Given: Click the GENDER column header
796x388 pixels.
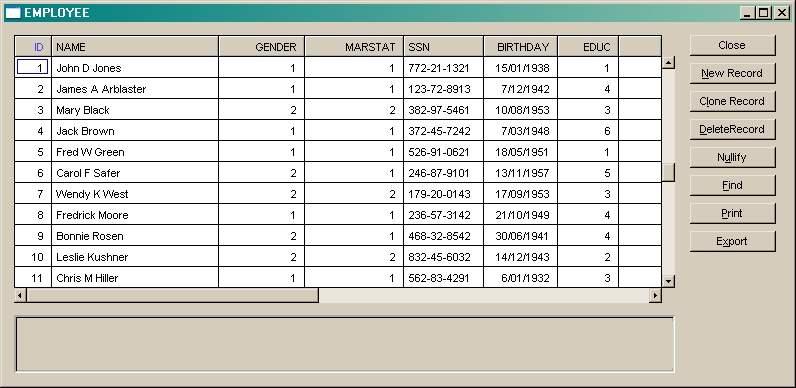Looking at the screenshot, I should [x=261, y=47].
